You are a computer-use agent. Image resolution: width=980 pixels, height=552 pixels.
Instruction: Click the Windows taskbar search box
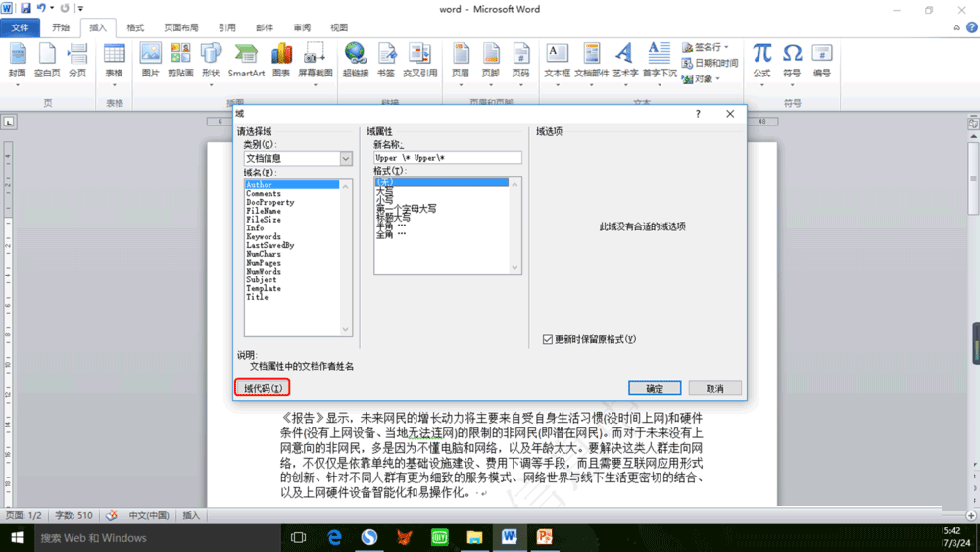(158, 537)
